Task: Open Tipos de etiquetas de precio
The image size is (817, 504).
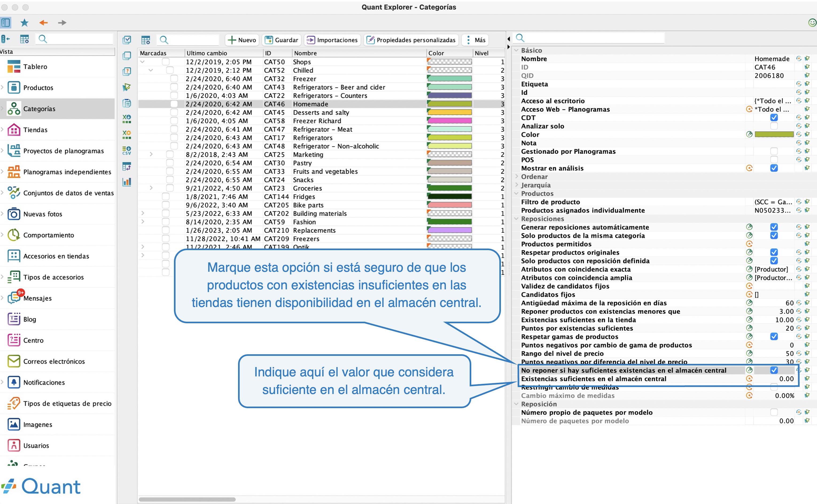Action: click(57, 403)
